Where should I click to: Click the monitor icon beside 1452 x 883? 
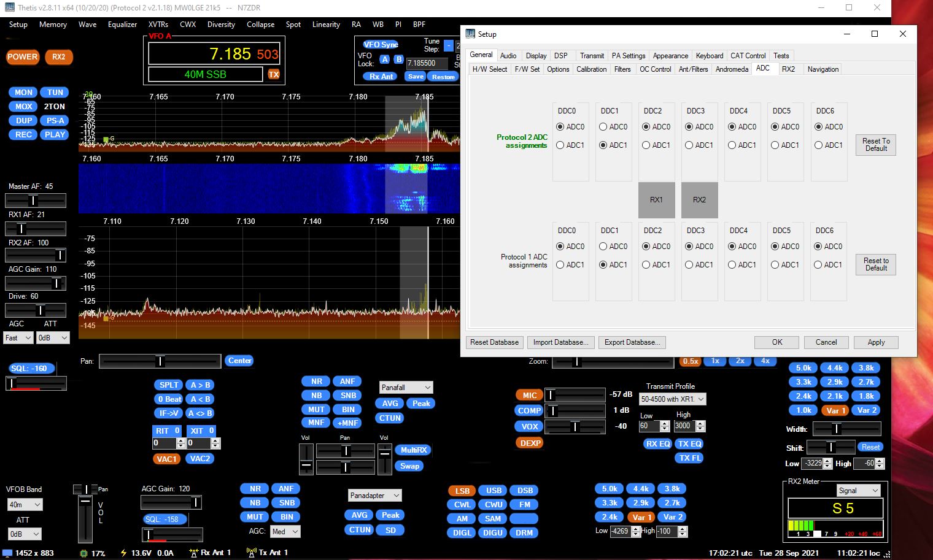8,553
